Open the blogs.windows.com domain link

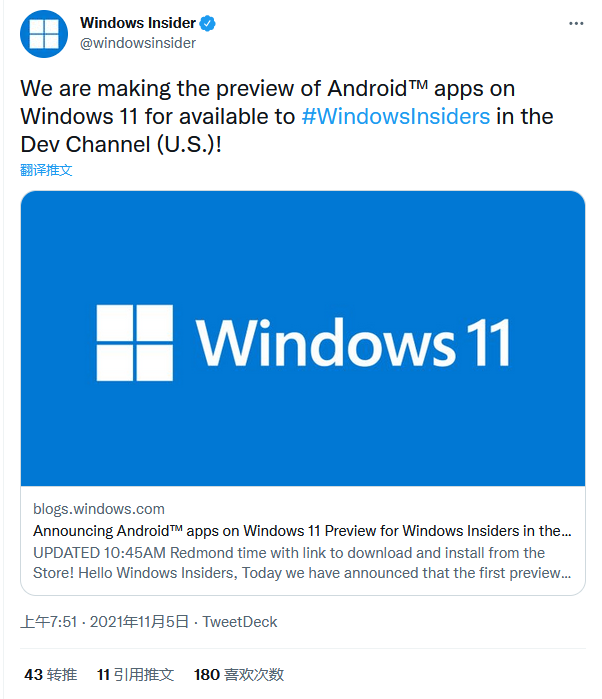(99, 509)
